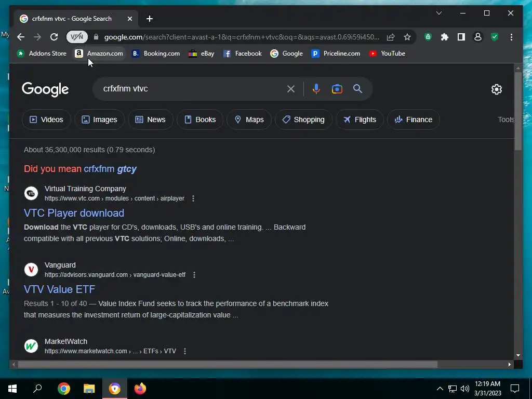The image size is (532, 399).
Task: Open the Google bookmark
Action: tap(286, 54)
